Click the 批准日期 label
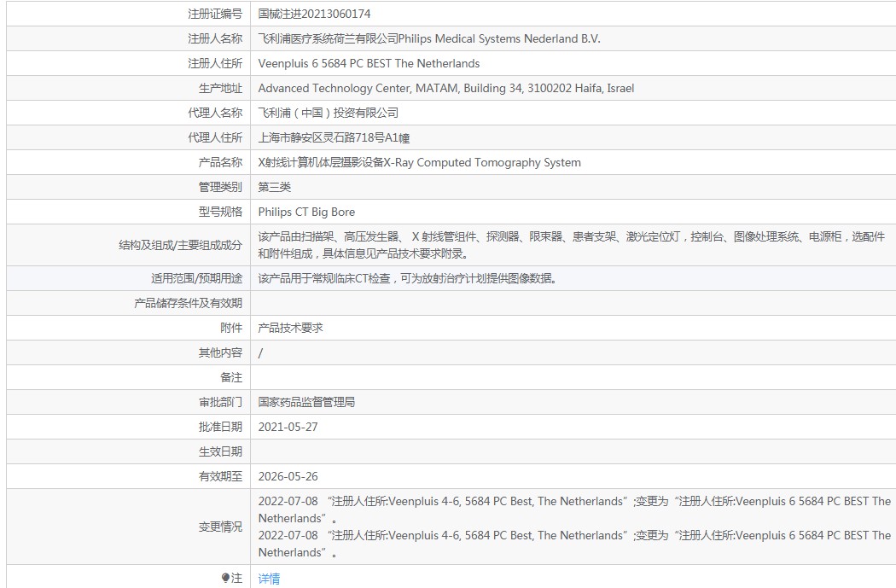 tap(220, 427)
